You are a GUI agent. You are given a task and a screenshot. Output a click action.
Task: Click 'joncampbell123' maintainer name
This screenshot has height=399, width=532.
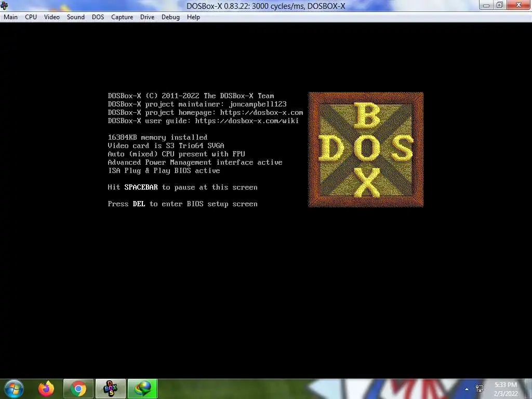[258, 104]
